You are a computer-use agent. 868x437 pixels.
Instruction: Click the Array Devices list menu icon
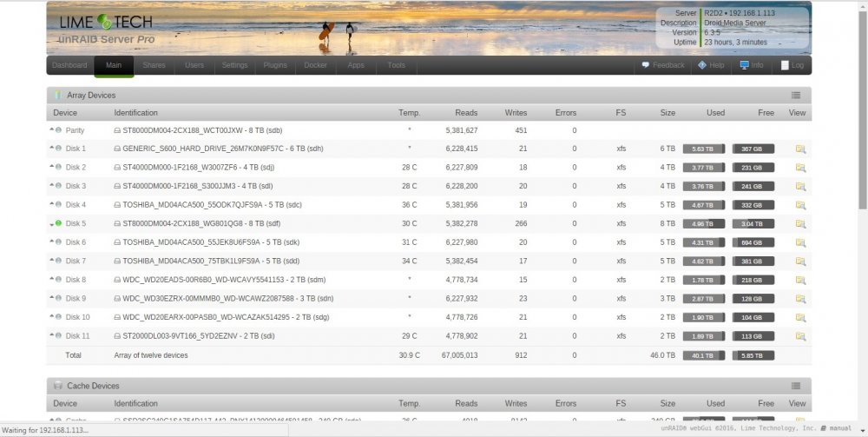795,96
